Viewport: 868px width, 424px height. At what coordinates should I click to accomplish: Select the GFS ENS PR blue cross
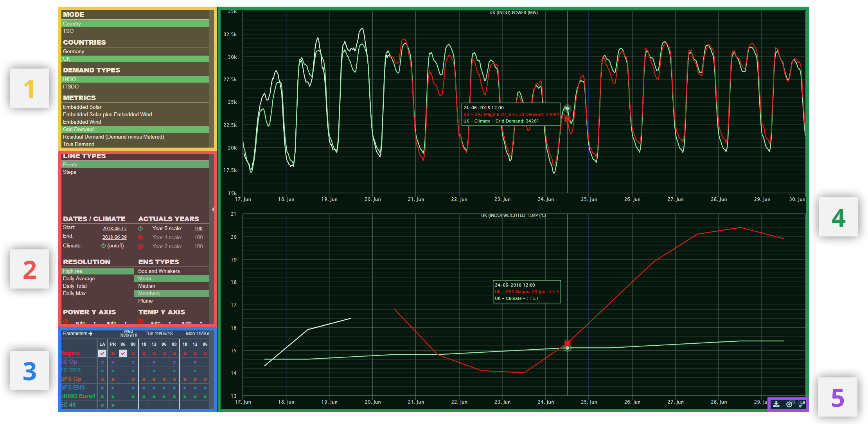113,388
